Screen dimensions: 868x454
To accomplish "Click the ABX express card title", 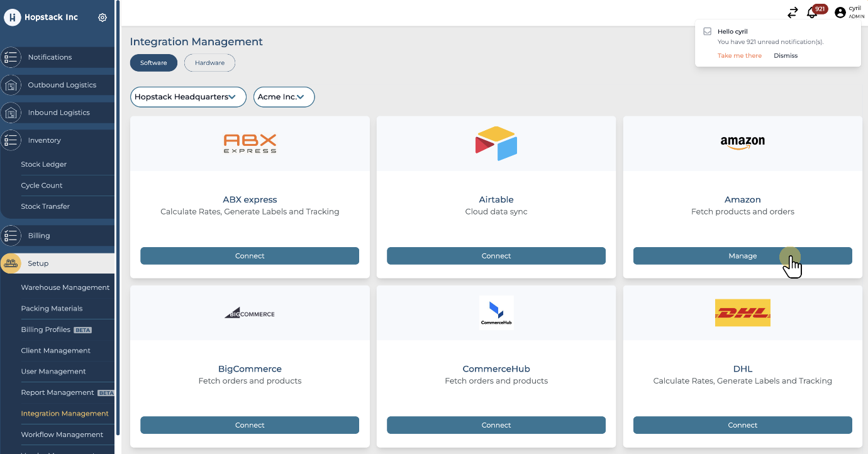I will (250, 200).
